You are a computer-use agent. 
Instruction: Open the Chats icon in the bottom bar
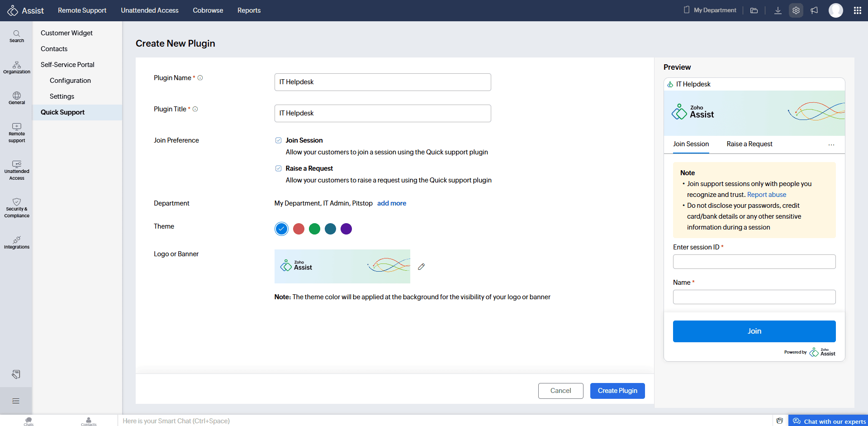tap(28, 421)
